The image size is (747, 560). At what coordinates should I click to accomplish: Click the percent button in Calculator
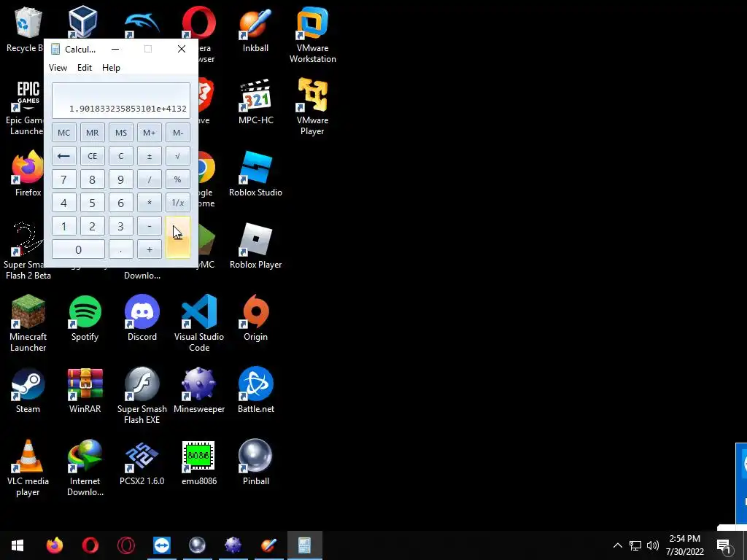[178, 179]
